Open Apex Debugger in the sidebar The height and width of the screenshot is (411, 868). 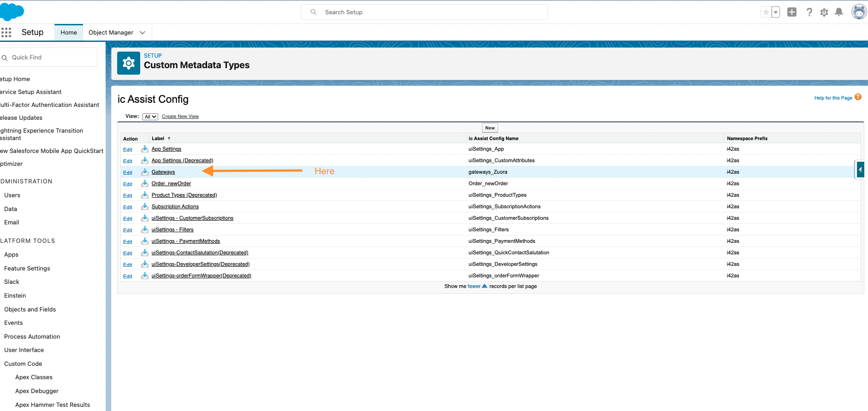(x=37, y=391)
